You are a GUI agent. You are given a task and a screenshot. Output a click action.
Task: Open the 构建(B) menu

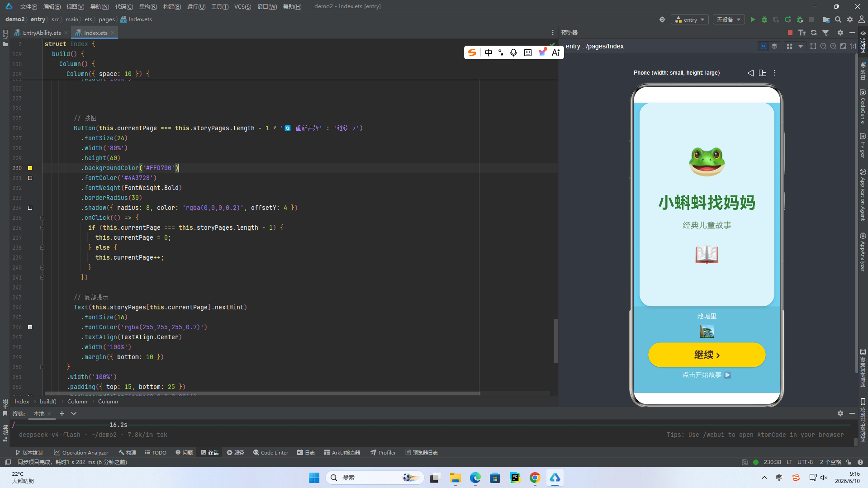(172, 6)
